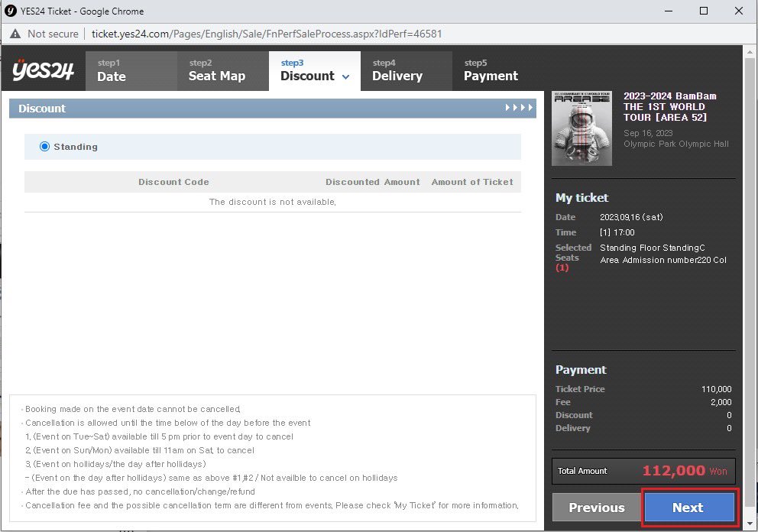
Task: Click the Next button
Action: 689,508
